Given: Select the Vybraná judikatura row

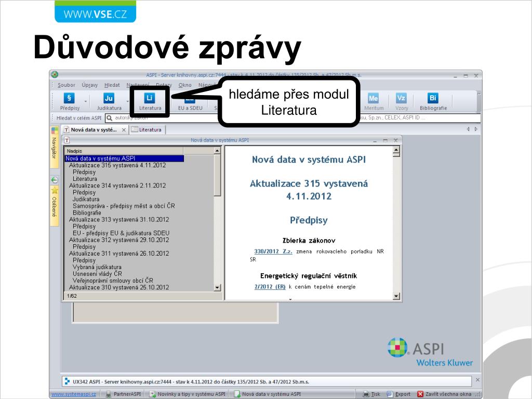Looking at the screenshot, I should click(x=97, y=267).
